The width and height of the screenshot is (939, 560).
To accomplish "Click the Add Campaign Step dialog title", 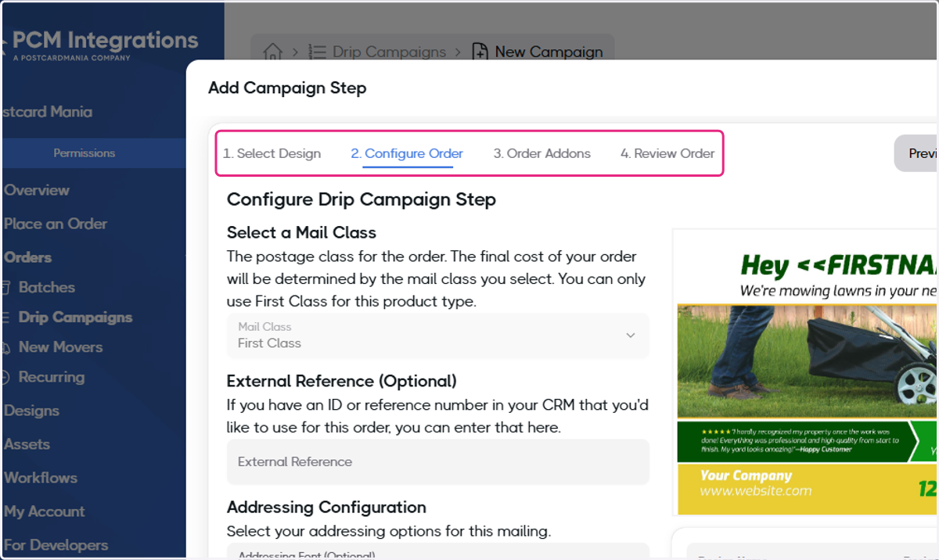I will pyautogui.click(x=287, y=88).
